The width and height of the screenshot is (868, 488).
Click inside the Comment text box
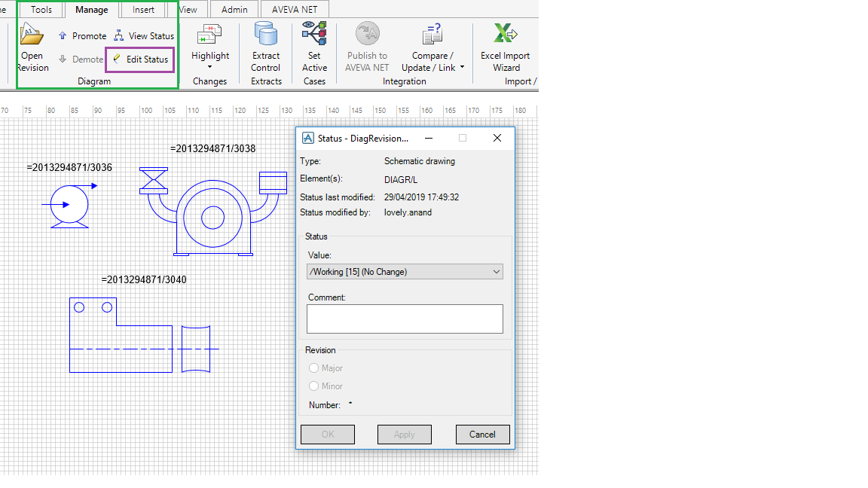(x=404, y=319)
